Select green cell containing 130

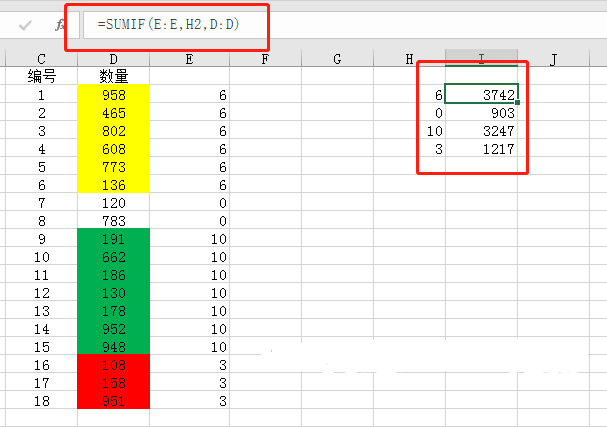pyautogui.click(x=113, y=292)
